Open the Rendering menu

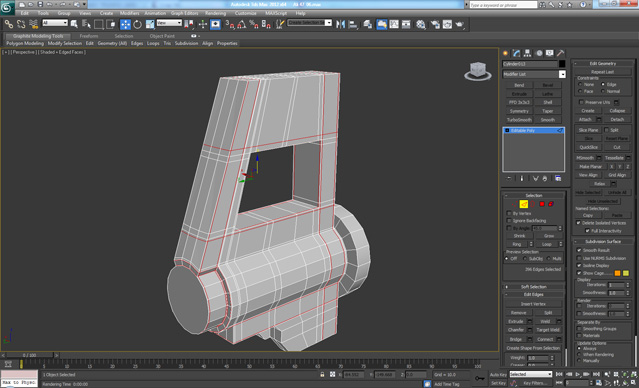coord(216,13)
